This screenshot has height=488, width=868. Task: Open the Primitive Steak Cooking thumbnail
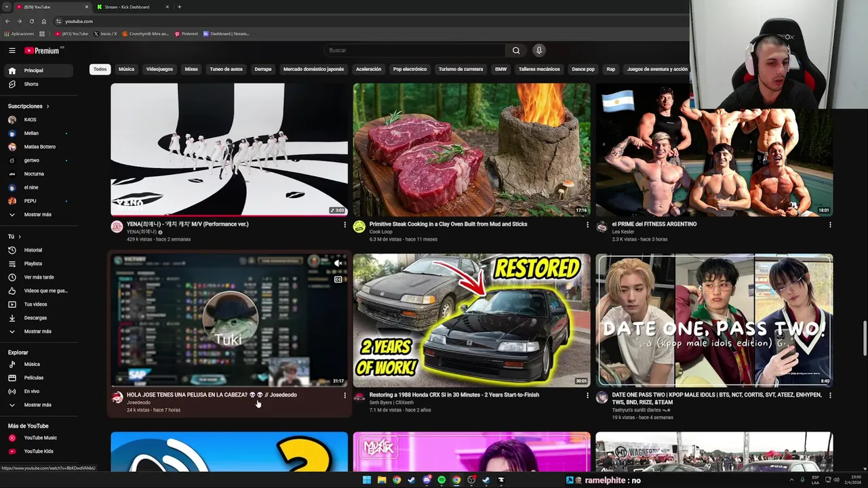pyautogui.click(x=471, y=150)
